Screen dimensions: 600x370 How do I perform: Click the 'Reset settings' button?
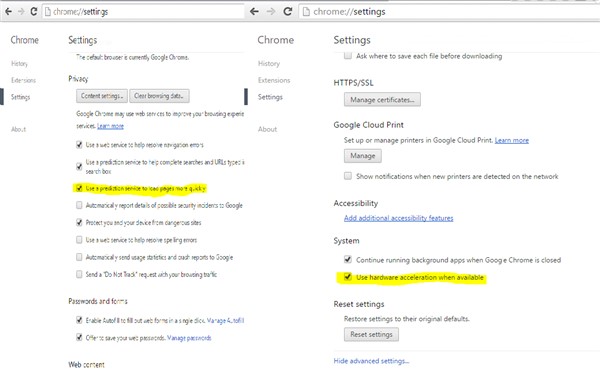tap(371, 334)
